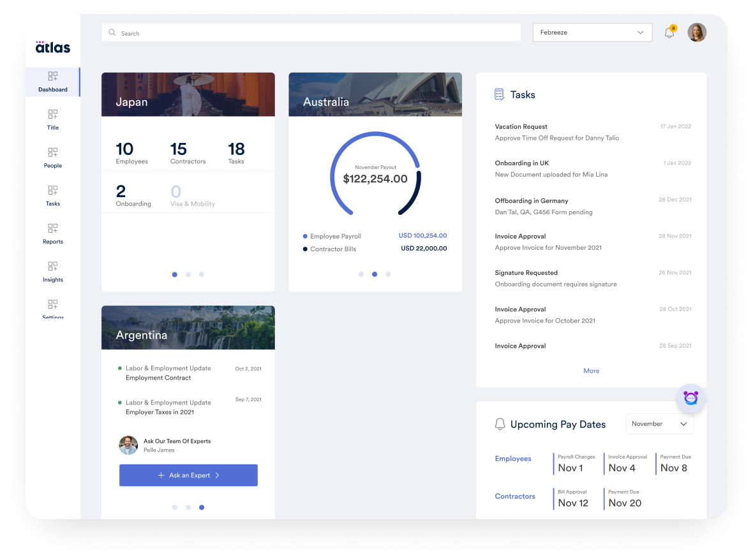753x560 pixels.
Task: Click the 10 Employees stat
Action: tap(131, 153)
